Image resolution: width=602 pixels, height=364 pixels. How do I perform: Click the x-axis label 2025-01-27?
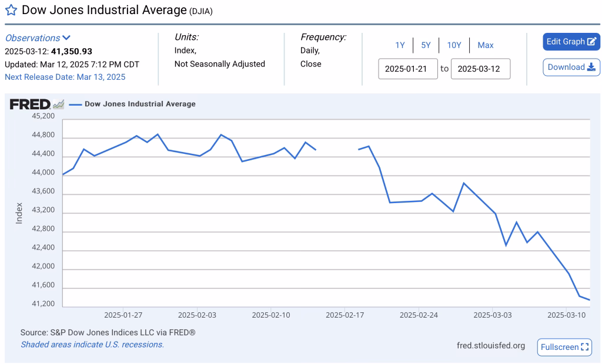tap(123, 315)
